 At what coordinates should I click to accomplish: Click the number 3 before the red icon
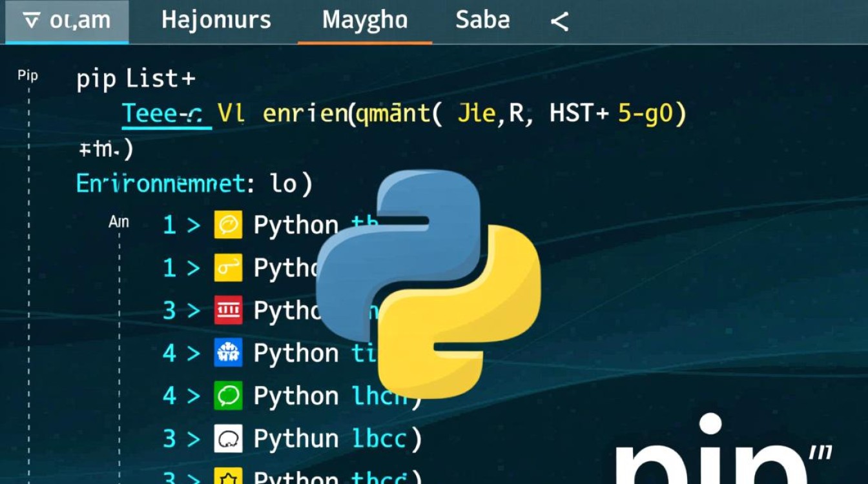[x=169, y=311]
